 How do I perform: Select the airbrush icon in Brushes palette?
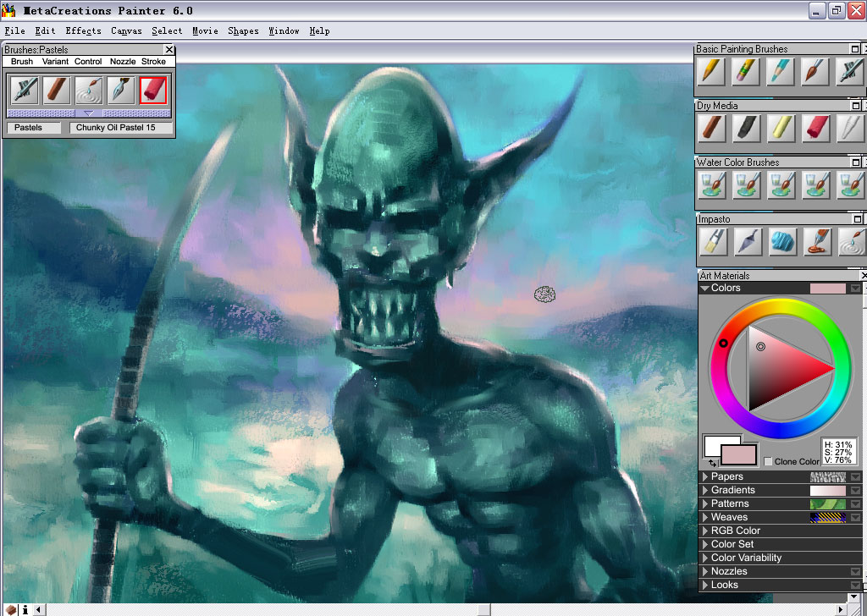pos(25,91)
